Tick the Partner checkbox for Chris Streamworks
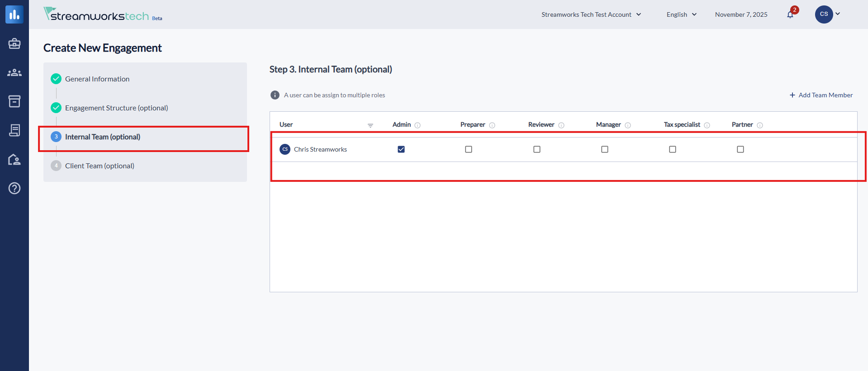This screenshot has height=371, width=868. pos(740,149)
